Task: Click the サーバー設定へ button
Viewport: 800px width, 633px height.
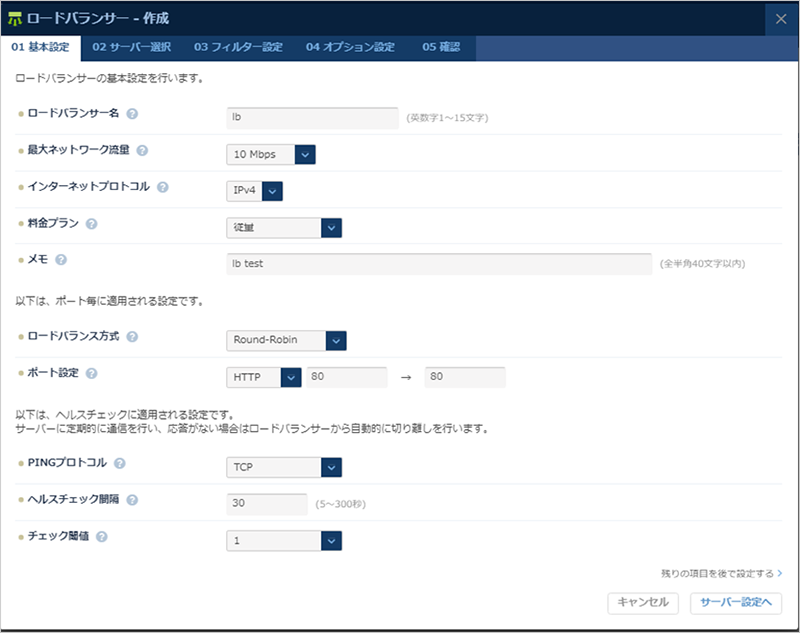Action: [737, 603]
